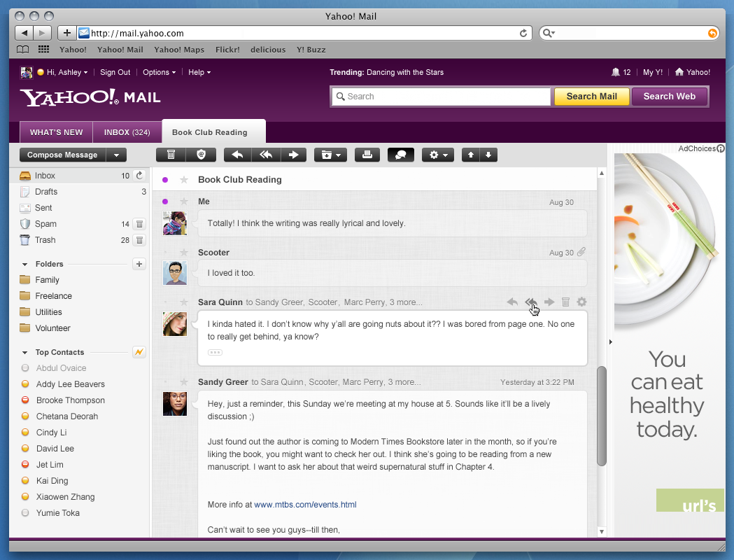Collapse the Top Contacts section
This screenshot has height=560, width=734.
click(24, 352)
